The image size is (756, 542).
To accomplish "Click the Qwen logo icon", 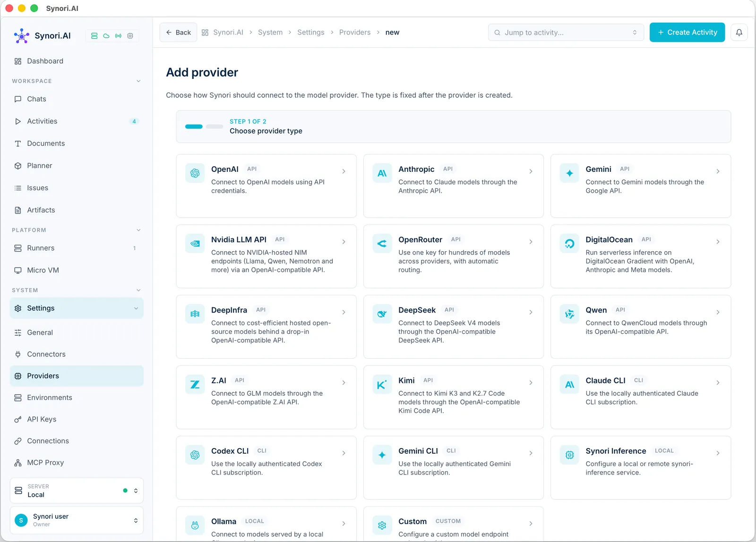I will coord(569,314).
